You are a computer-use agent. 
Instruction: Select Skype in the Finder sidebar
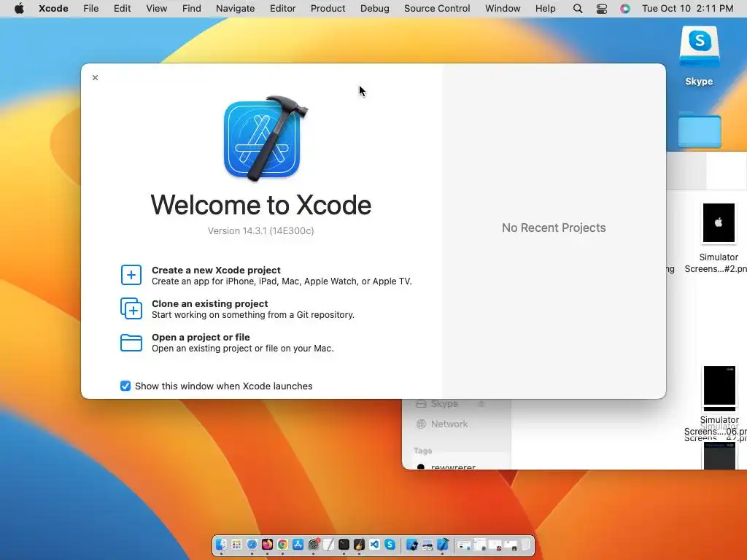(x=444, y=404)
